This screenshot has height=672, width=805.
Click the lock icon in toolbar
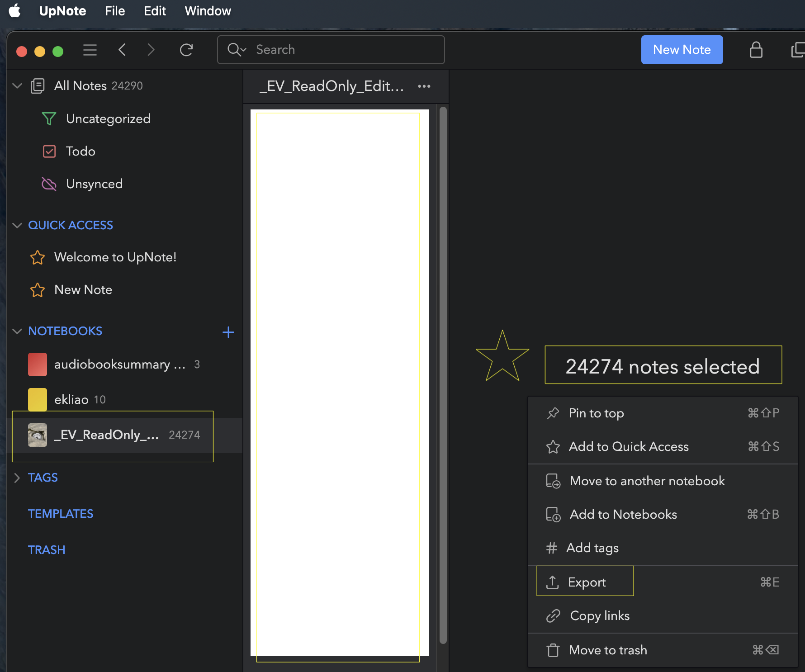pyautogui.click(x=756, y=50)
